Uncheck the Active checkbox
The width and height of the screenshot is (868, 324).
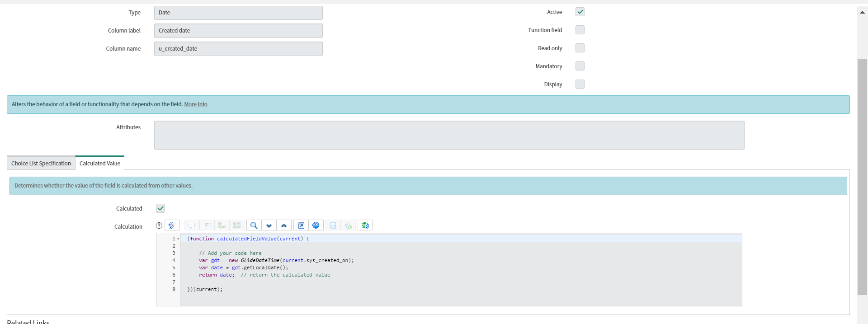point(580,12)
